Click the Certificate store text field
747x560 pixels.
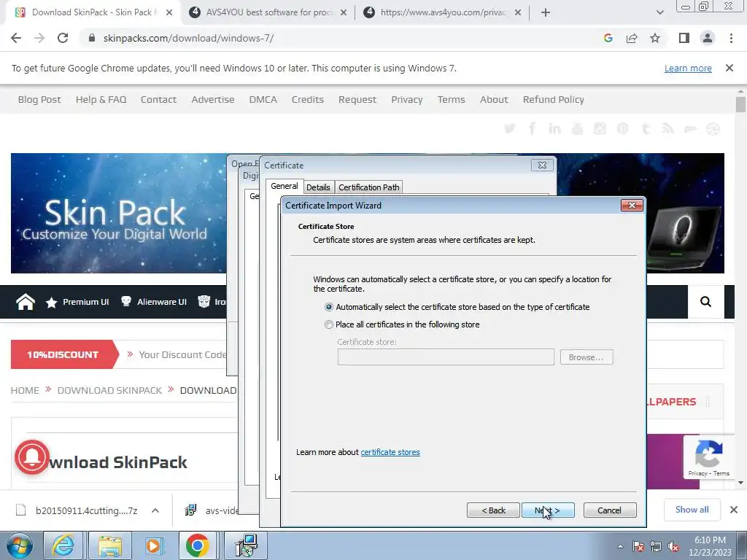[446, 357]
